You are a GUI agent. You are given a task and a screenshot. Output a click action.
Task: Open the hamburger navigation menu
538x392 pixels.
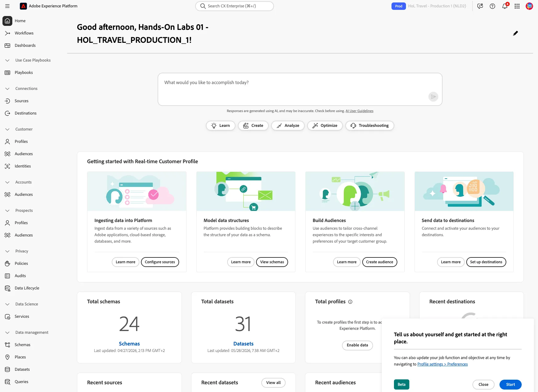7,6
